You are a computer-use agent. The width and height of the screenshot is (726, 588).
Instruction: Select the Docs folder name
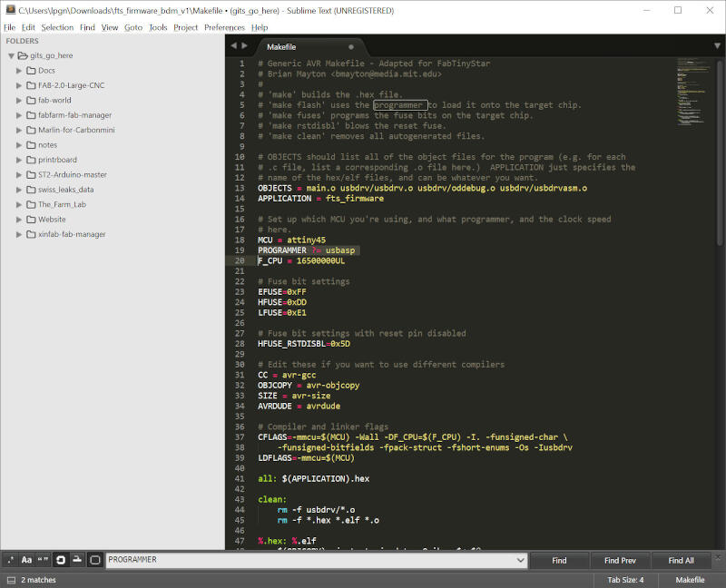coord(46,71)
